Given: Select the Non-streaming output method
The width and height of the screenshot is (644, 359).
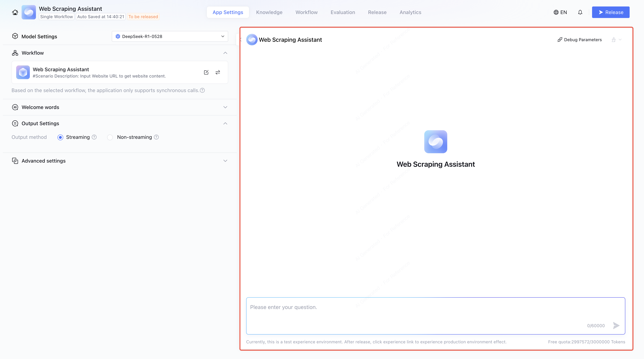Looking at the screenshot, I should point(110,137).
